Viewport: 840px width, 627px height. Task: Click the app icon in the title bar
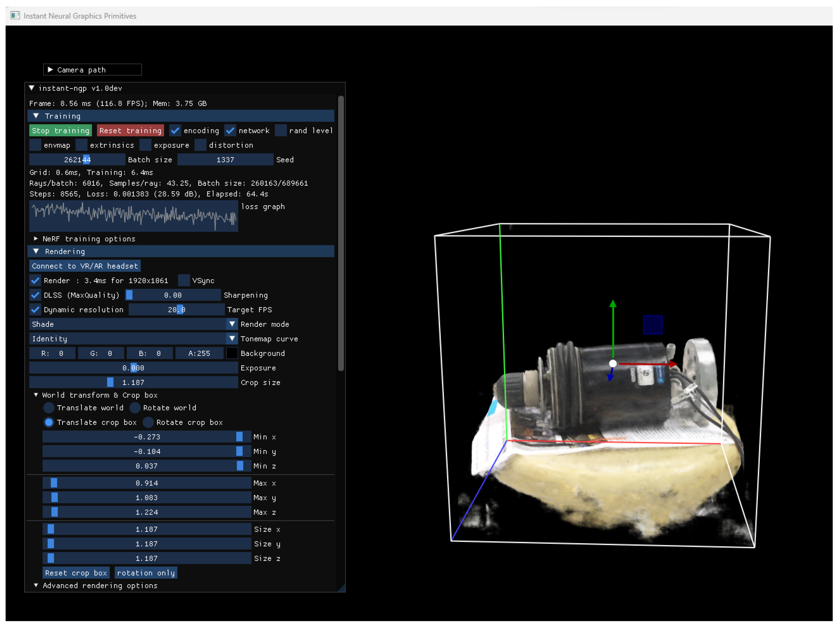pyautogui.click(x=15, y=15)
